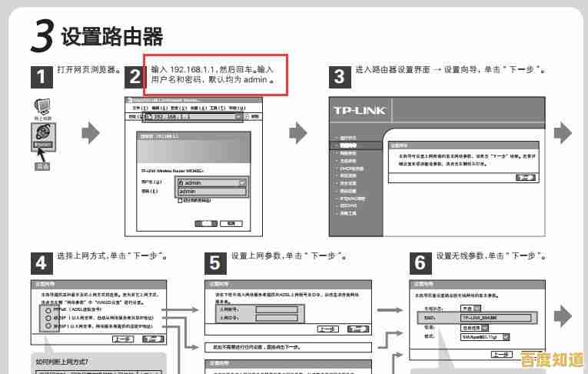Open the File menu in browser window

coord(135,108)
